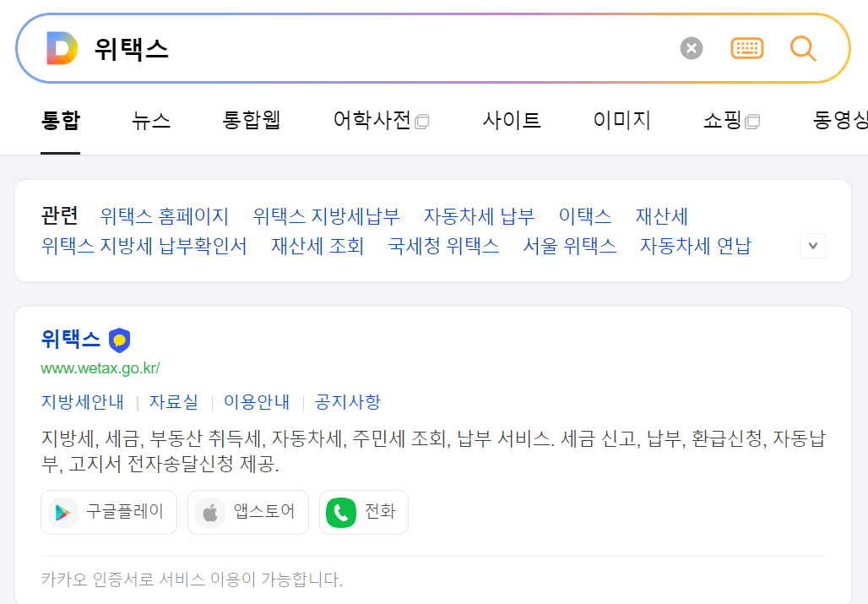Open the 공지사항 sublink
868x604 pixels.
click(x=348, y=403)
